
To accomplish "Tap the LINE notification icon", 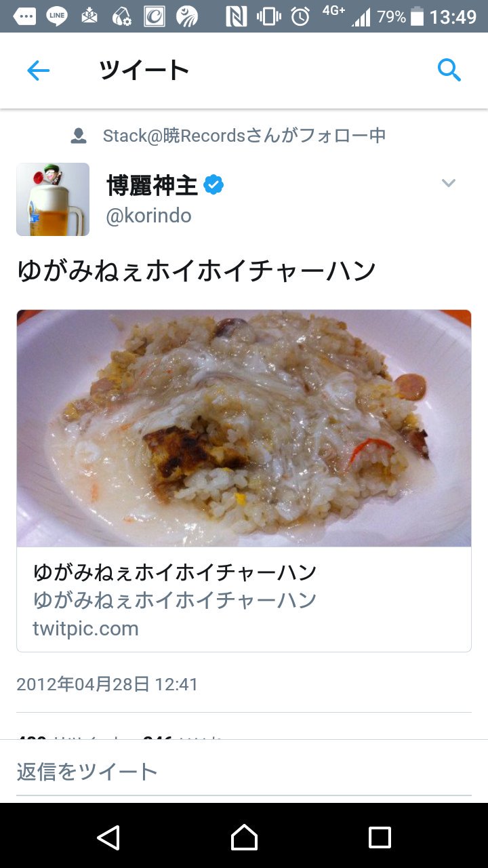I will [x=57, y=16].
